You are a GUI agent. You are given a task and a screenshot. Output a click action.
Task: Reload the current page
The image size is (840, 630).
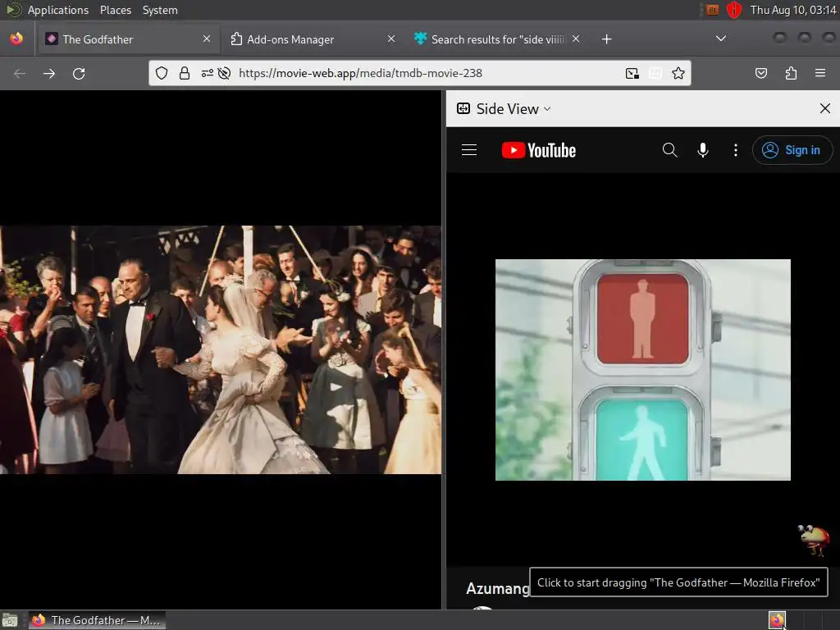click(79, 73)
